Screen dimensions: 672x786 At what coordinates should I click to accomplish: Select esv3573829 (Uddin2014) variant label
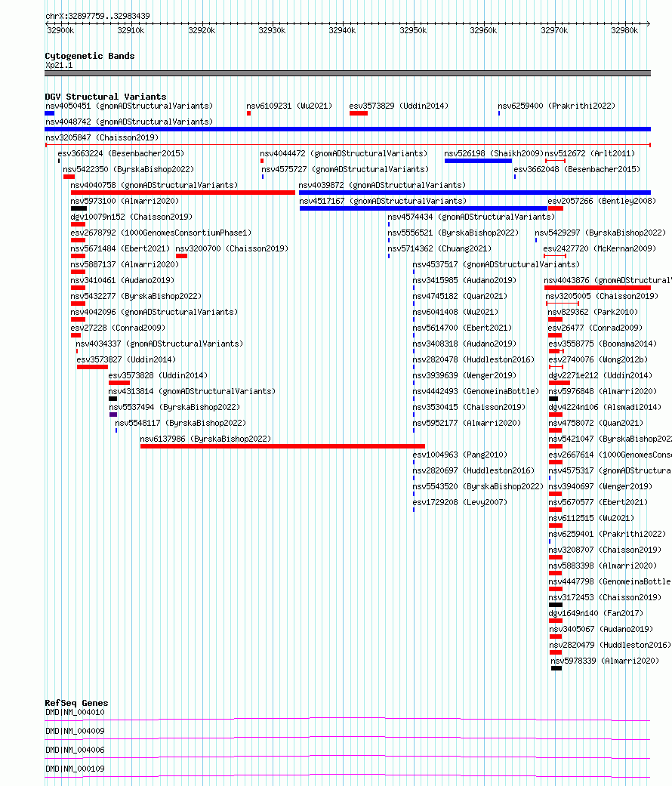pos(399,106)
